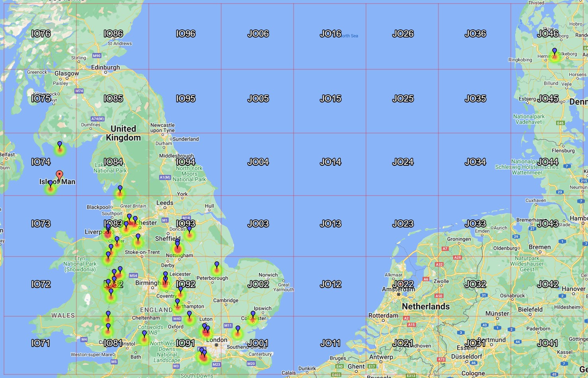Click the JO24 grid square label
This screenshot has width=588, height=378.
click(x=403, y=162)
